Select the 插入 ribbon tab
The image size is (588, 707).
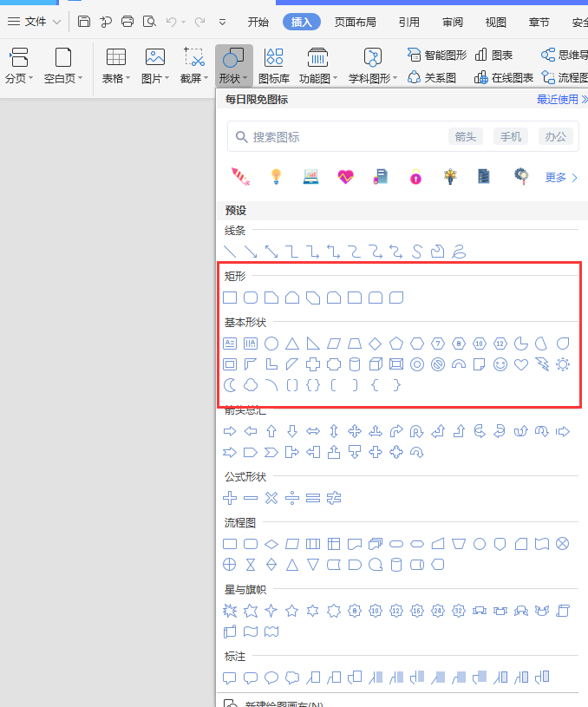click(x=301, y=22)
